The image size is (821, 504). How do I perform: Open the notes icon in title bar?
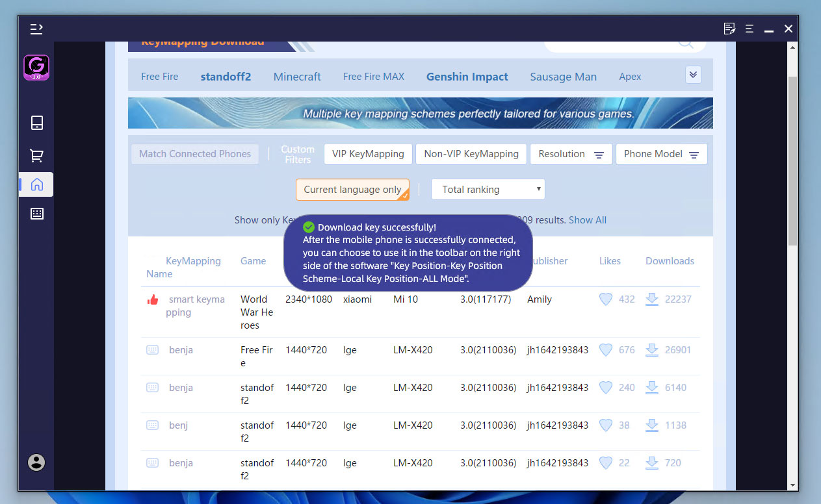(x=729, y=29)
